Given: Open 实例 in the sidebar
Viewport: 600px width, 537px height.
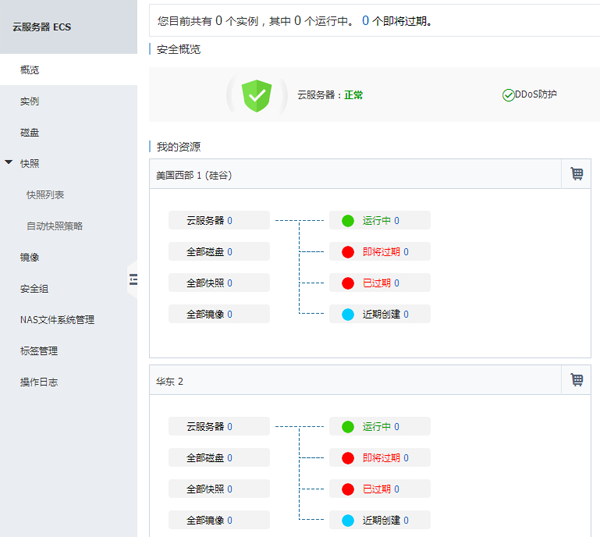Looking at the screenshot, I should point(30,101).
